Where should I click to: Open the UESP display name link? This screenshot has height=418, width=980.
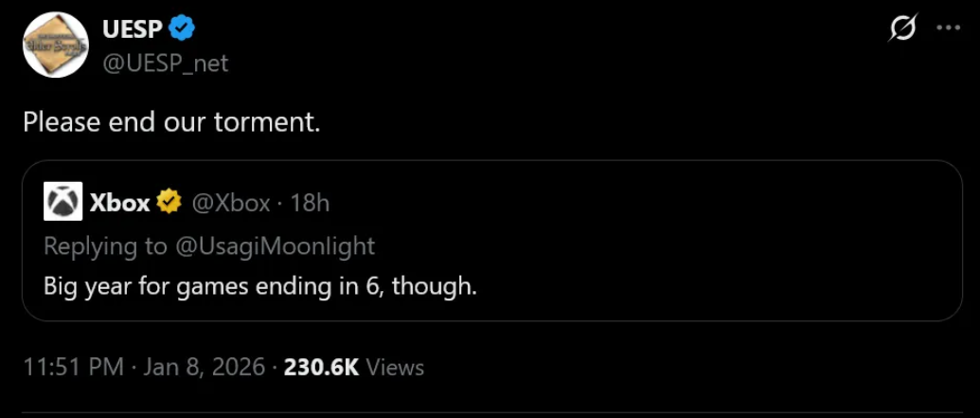(133, 29)
